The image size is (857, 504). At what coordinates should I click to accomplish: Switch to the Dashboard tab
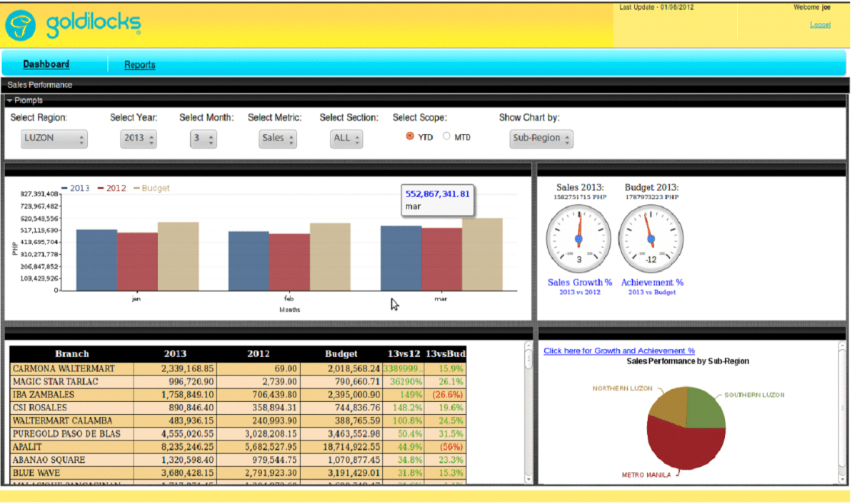click(46, 64)
